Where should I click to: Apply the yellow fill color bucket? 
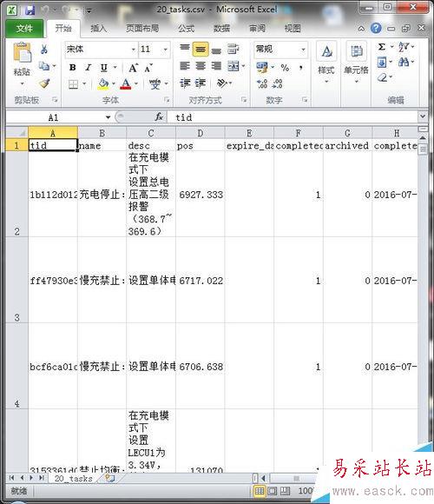(x=103, y=84)
